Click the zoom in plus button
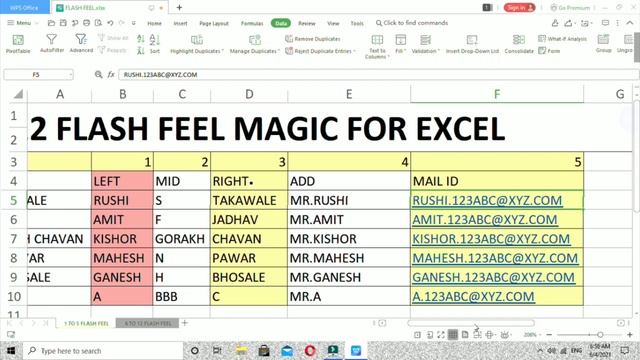The height and width of the screenshot is (360, 640). coord(630,335)
